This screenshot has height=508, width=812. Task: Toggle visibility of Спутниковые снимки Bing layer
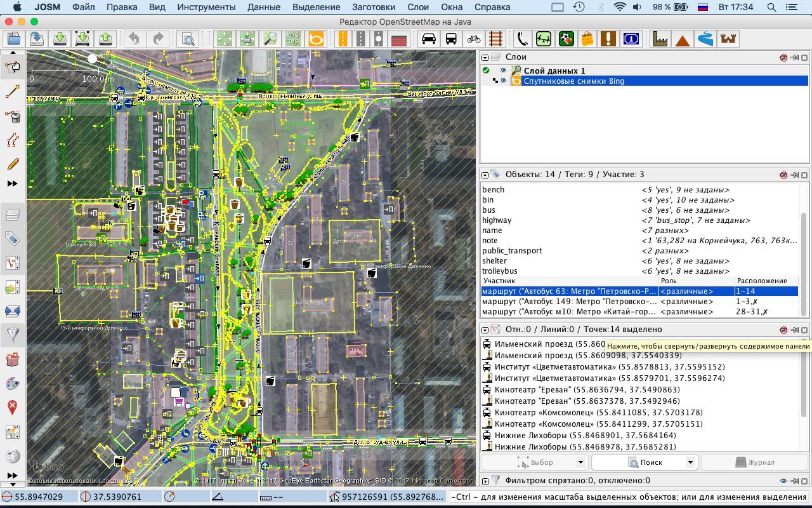[x=503, y=81]
